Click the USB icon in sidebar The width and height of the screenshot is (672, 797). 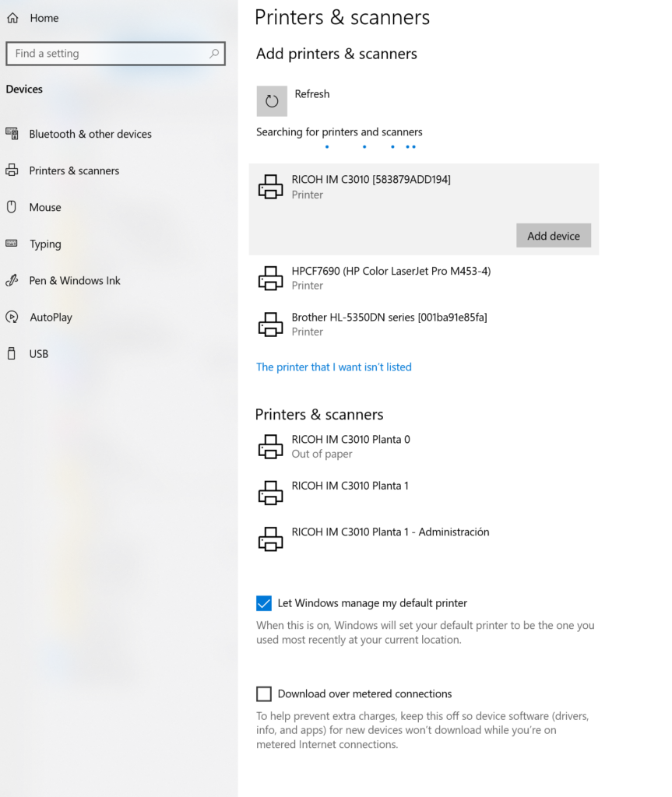tap(12, 353)
